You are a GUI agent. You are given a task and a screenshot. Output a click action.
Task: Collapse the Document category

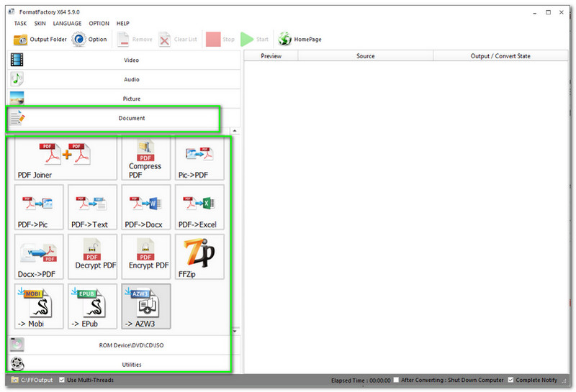click(124, 118)
